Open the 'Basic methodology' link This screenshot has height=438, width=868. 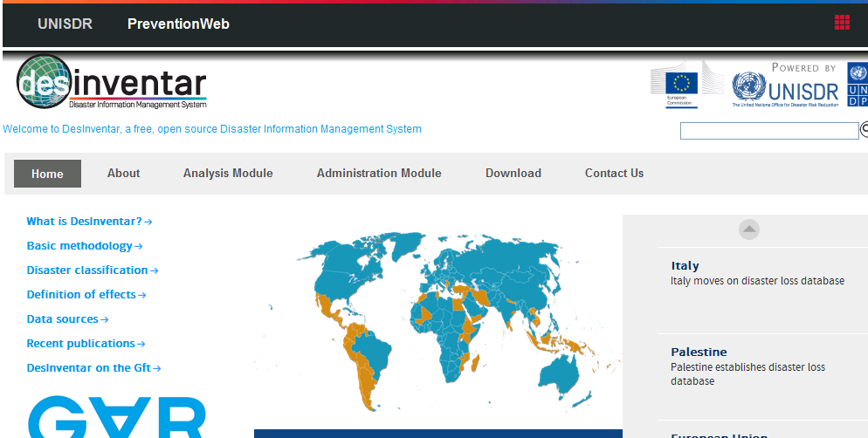pos(85,245)
